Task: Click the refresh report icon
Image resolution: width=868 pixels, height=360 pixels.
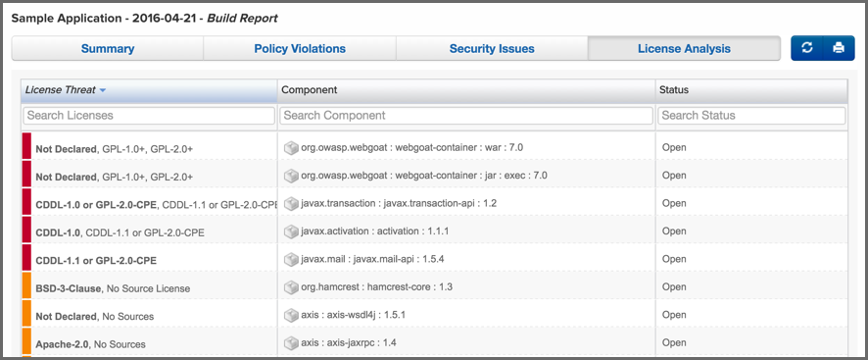Action: 807,48
